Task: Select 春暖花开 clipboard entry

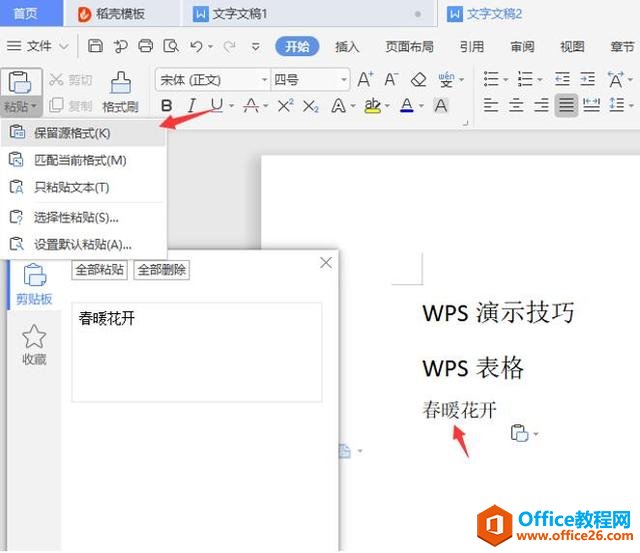Action: point(197,352)
